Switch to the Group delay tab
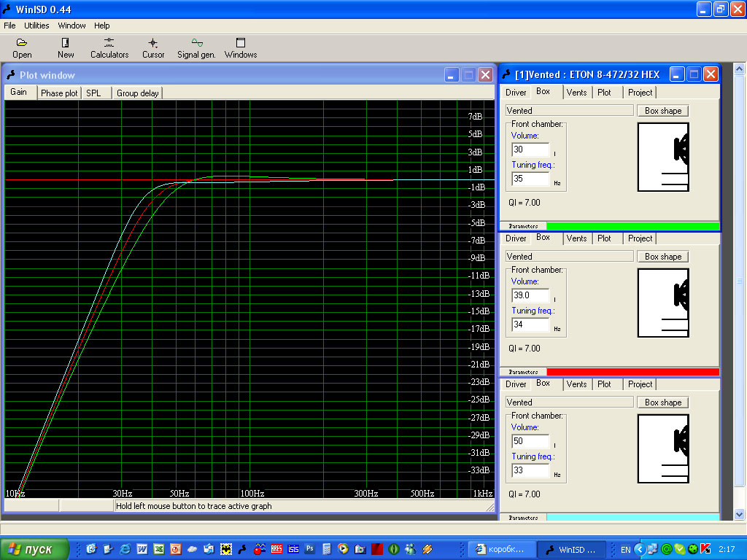This screenshot has height=560, width=747. click(137, 93)
